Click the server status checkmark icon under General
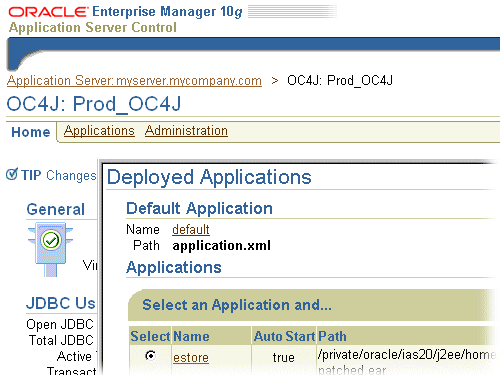500x375 pixels. (x=51, y=240)
